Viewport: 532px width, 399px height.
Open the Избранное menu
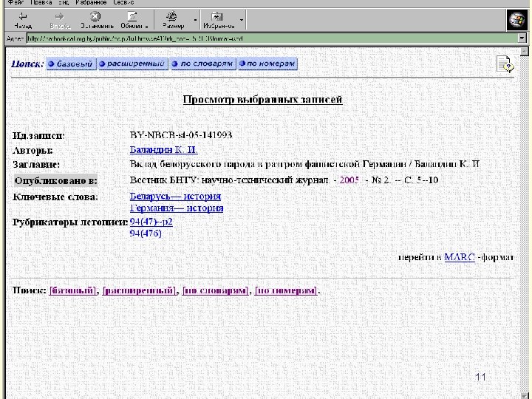pos(92,2)
